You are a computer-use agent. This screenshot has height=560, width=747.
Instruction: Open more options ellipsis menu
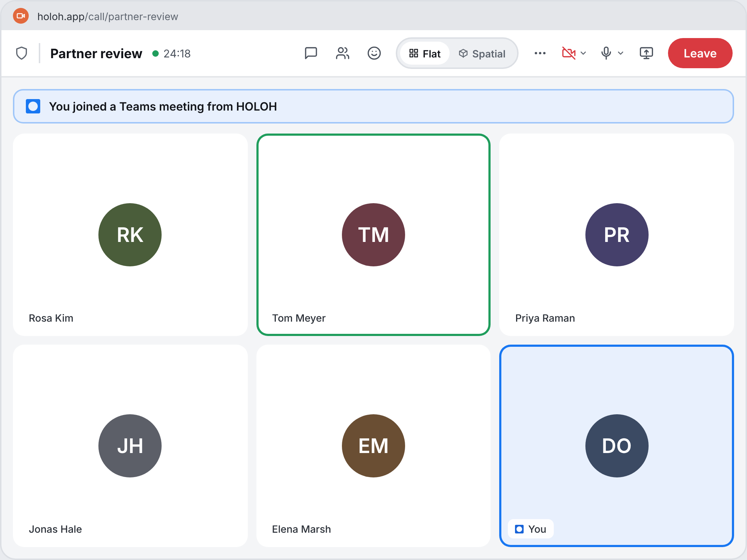point(540,53)
